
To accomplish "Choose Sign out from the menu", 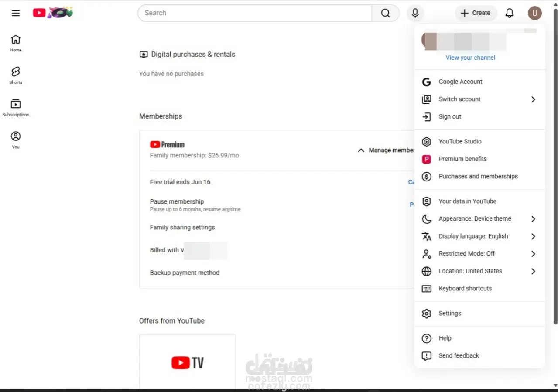I will coord(480,117).
